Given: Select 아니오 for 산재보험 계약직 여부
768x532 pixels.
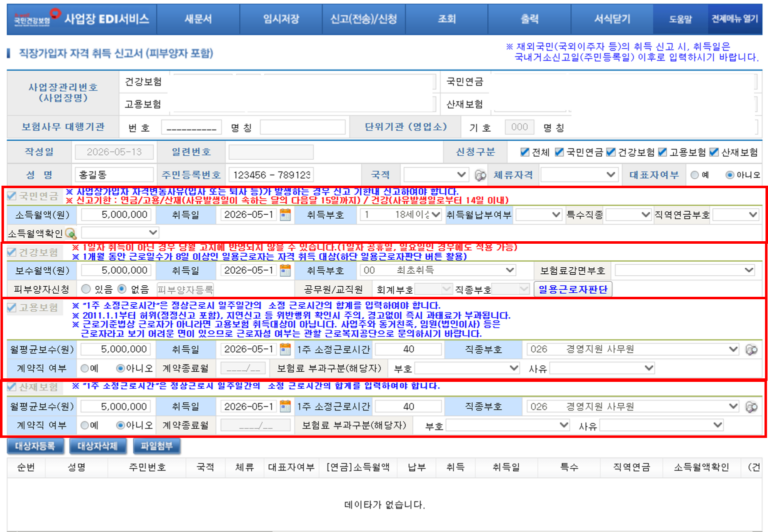Looking at the screenshot, I should point(120,425).
